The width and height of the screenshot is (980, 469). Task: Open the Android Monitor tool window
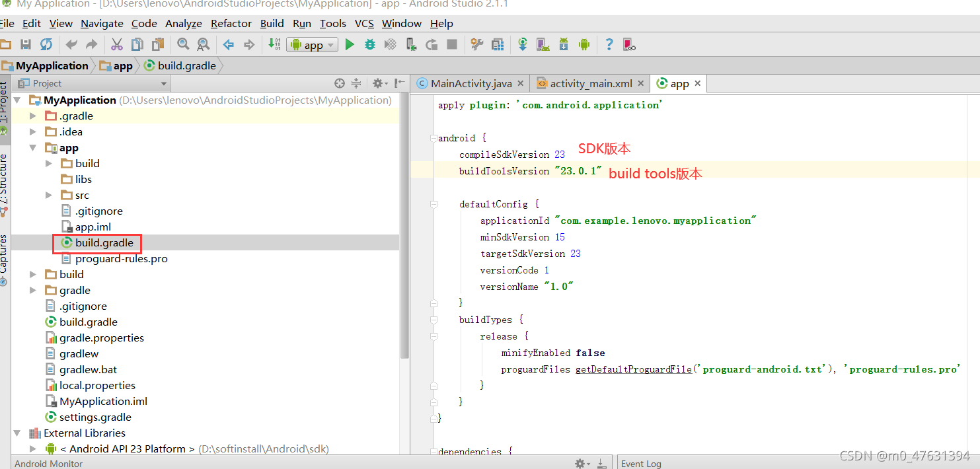[49, 464]
